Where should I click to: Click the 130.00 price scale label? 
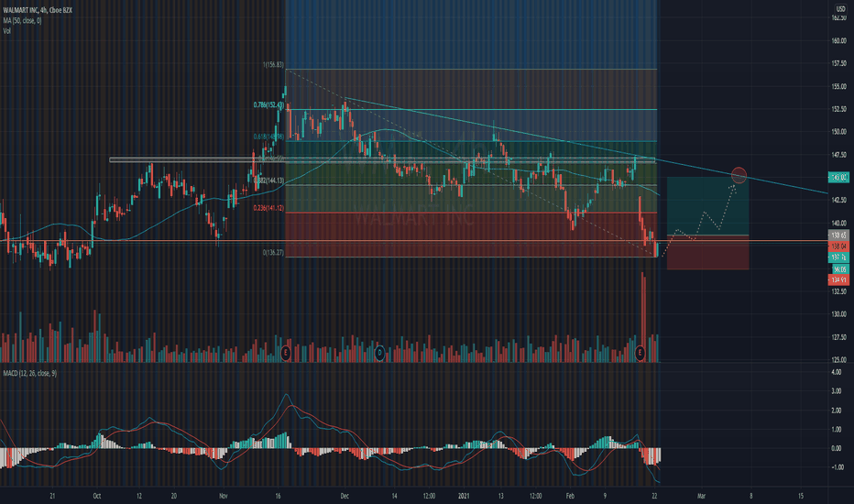point(838,314)
